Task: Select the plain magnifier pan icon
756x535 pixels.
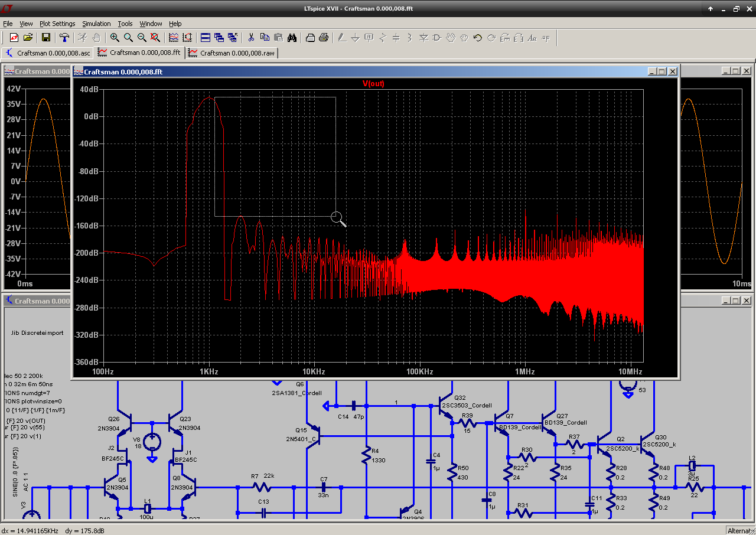Action: 128,38
